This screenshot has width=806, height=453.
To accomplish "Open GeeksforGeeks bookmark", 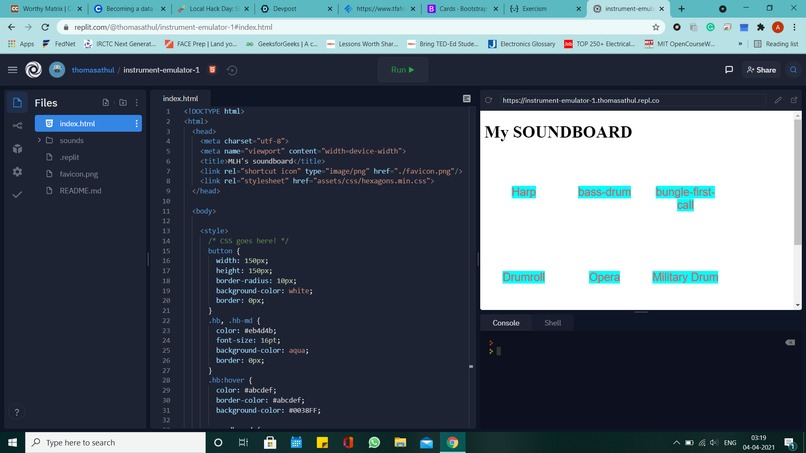I will pos(281,44).
